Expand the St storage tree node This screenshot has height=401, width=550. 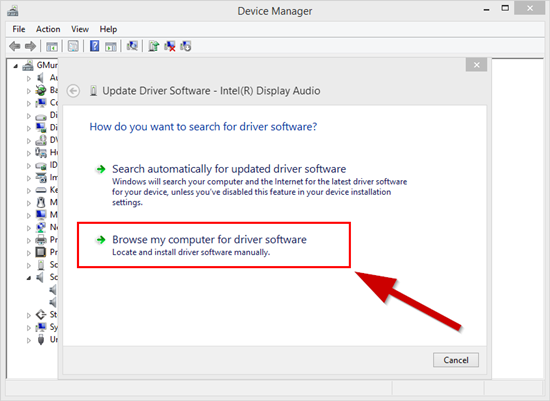point(29,315)
